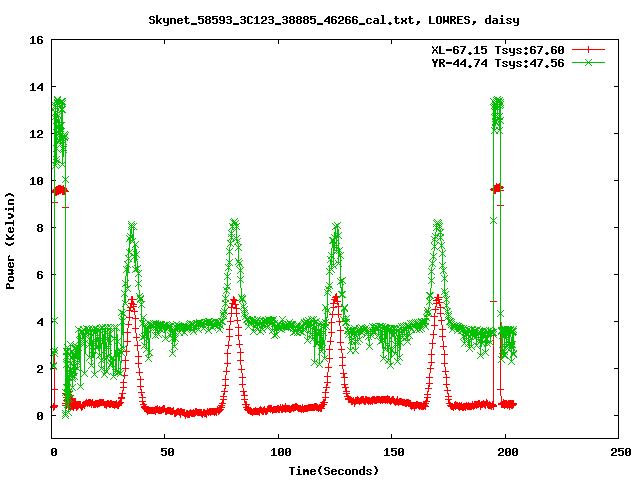
Task: Click the x-axis tick label 150
Action: tap(394, 452)
